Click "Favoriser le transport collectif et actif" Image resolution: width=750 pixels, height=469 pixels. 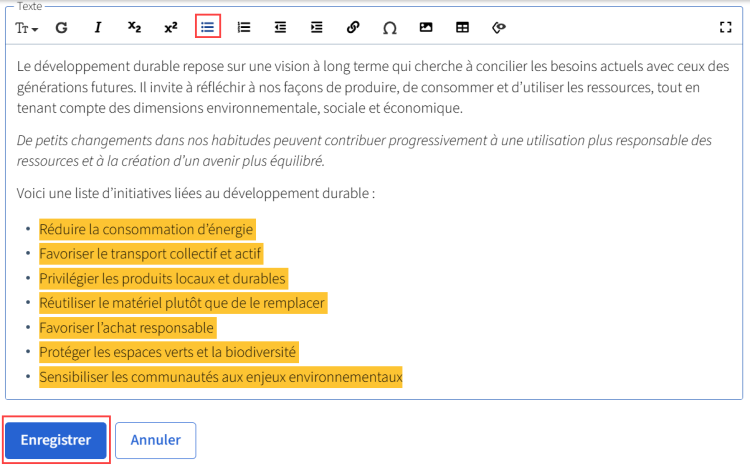[x=150, y=254]
